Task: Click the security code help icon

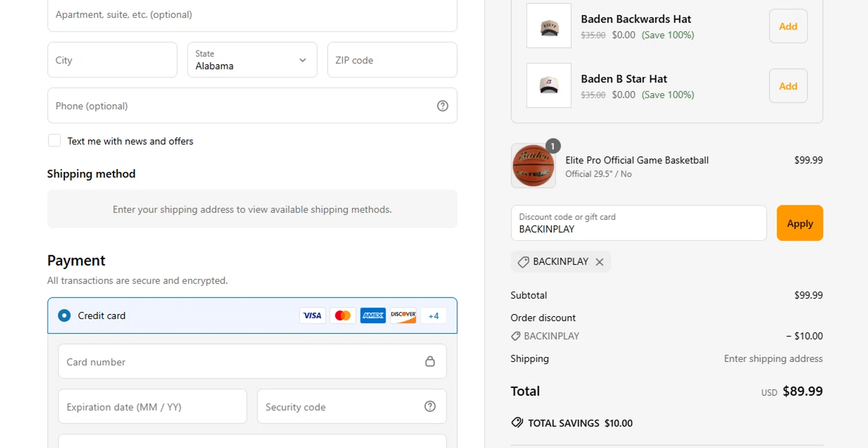Action: point(430,406)
